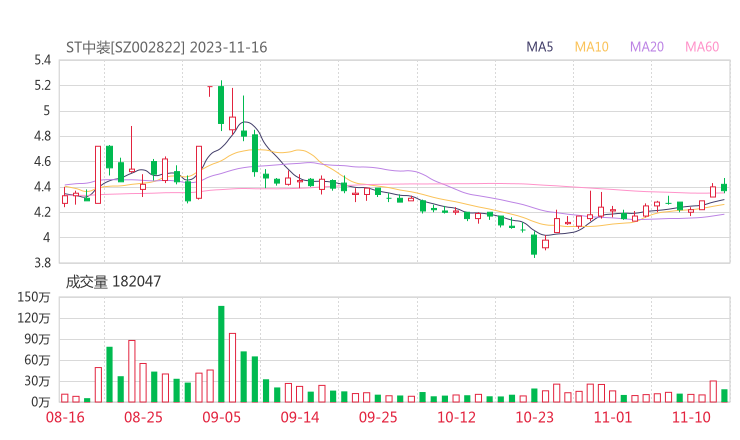740x440 pixels.
Task: Click the 4.4 price axis label
Action: click(x=42, y=187)
